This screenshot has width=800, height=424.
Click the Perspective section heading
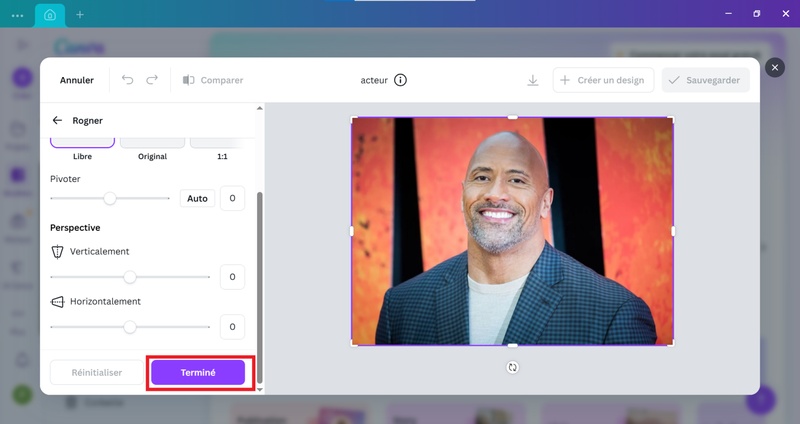[x=75, y=228]
